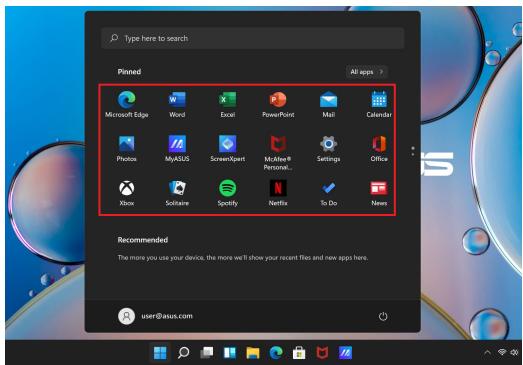
Task: Open the Xbox app
Action: click(x=127, y=193)
